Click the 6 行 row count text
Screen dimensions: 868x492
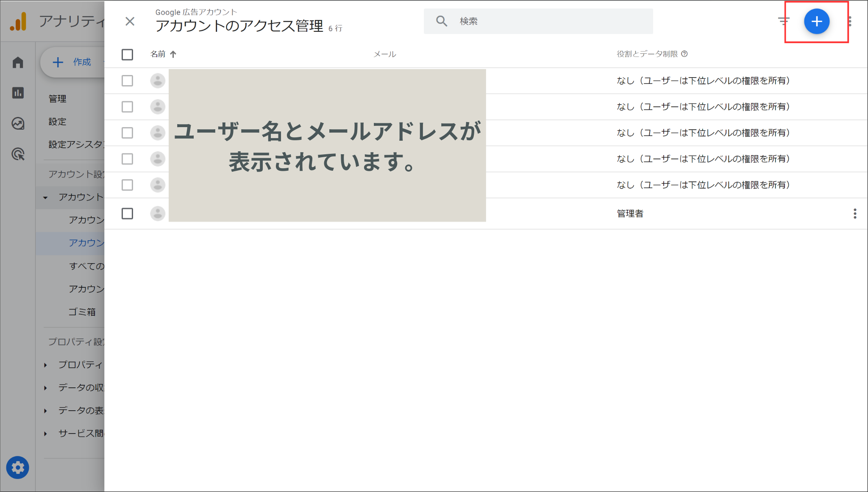pos(335,28)
